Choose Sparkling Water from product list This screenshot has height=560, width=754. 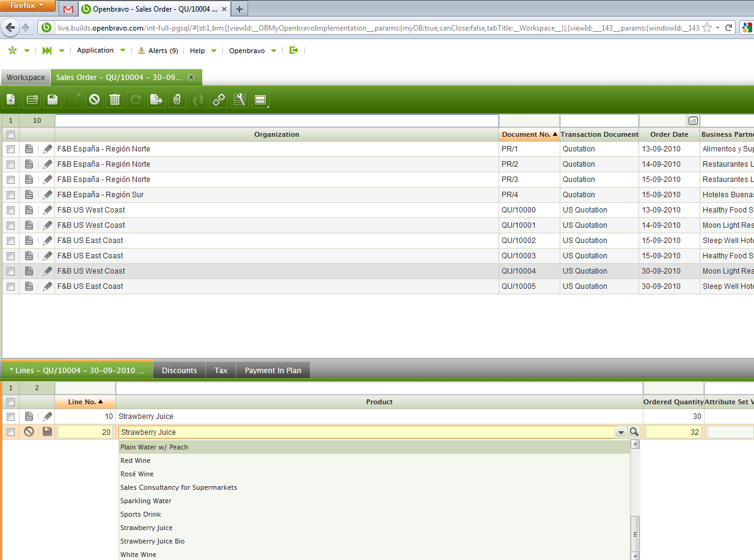point(145,501)
